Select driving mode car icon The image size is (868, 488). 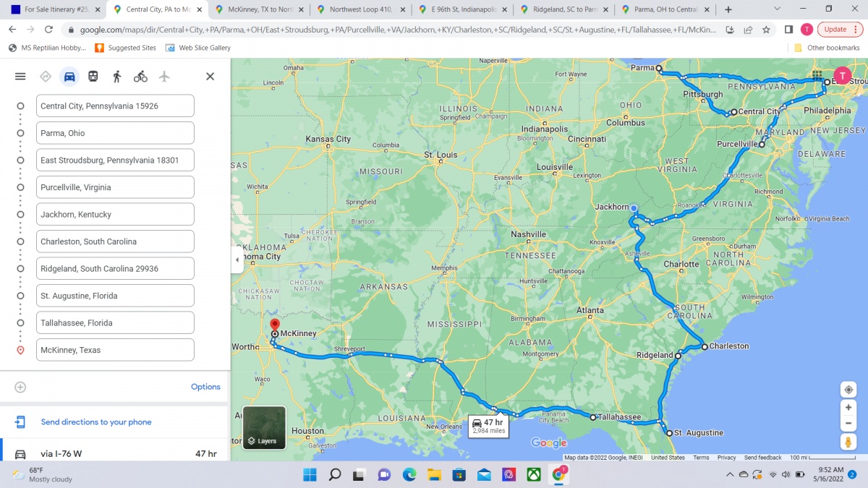pyautogui.click(x=69, y=77)
